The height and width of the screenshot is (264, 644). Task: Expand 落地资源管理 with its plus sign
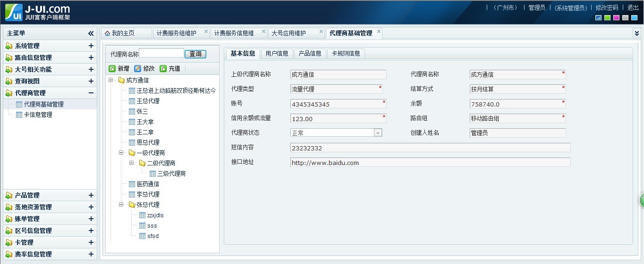[91, 207]
